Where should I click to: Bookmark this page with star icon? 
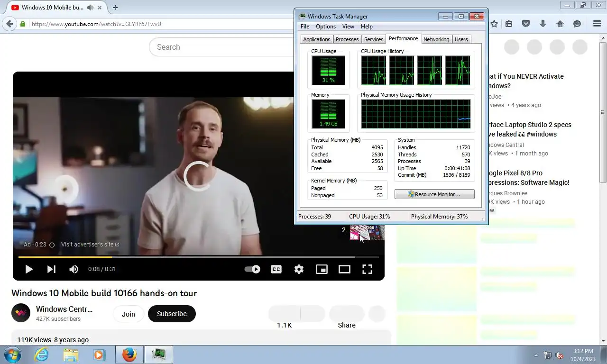tap(494, 24)
